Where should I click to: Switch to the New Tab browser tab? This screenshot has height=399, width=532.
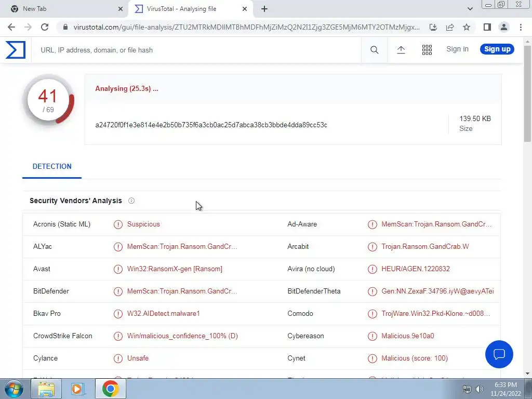64,9
